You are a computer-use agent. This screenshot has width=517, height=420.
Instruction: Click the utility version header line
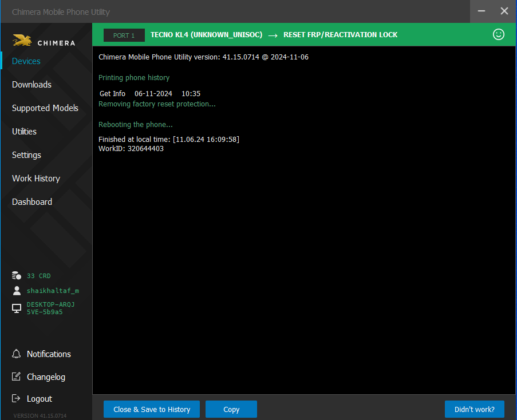203,57
